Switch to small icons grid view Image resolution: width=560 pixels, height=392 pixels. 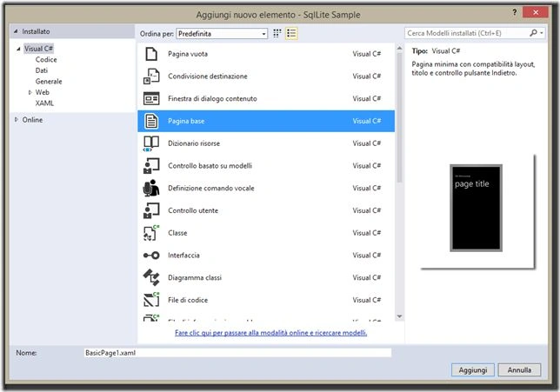(x=277, y=34)
